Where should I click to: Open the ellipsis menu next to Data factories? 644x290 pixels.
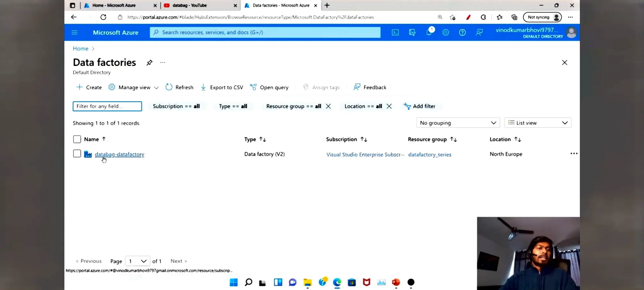[x=163, y=63]
